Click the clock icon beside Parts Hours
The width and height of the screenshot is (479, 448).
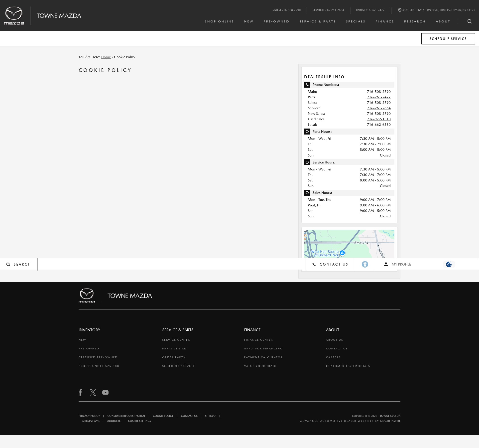[x=307, y=132]
